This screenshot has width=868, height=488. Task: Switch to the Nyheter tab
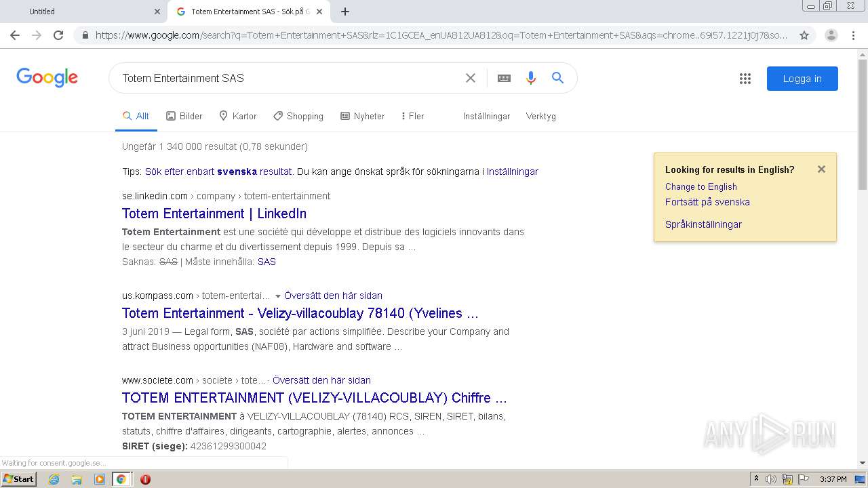point(363,116)
